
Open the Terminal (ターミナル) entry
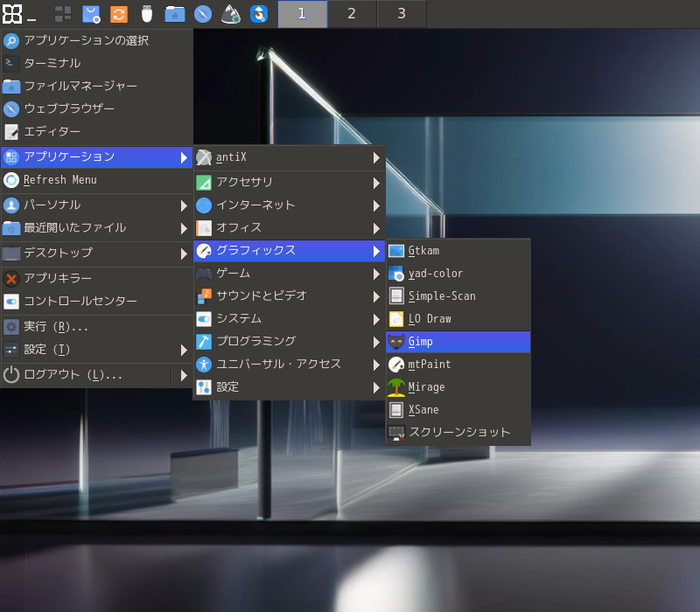(x=52, y=64)
